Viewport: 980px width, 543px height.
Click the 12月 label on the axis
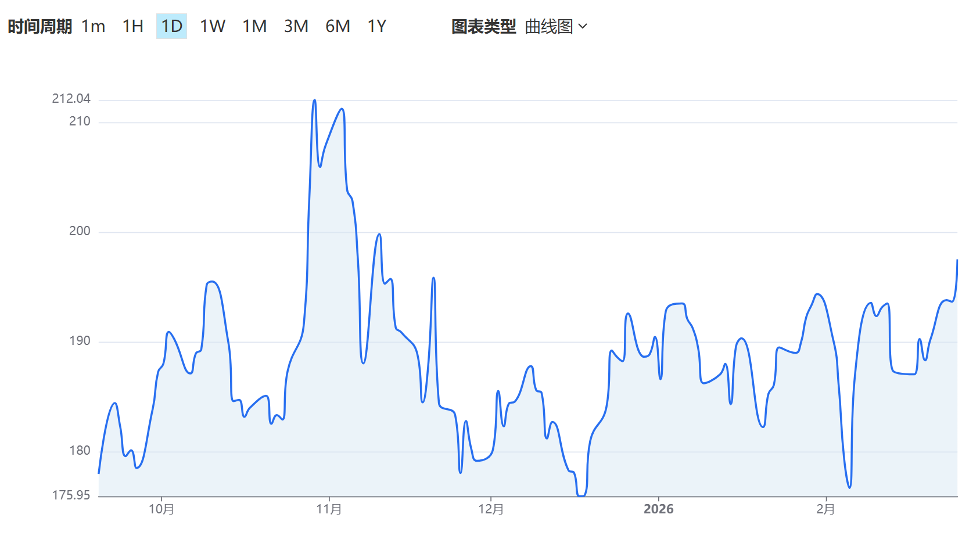click(x=491, y=509)
